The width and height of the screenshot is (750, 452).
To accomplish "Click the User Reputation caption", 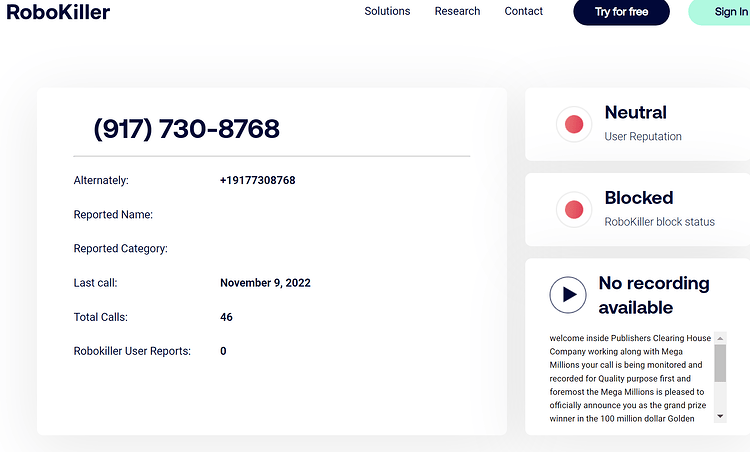I will point(643,136).
